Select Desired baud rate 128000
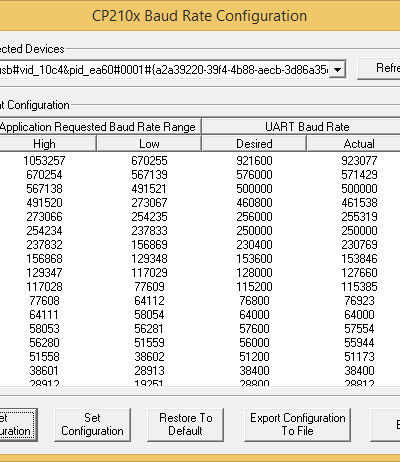This screenshot has width=400, height=462. (254, 273)
